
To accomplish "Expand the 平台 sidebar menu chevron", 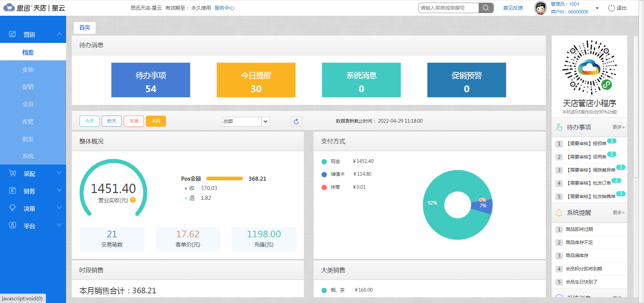I will point(59,225).
